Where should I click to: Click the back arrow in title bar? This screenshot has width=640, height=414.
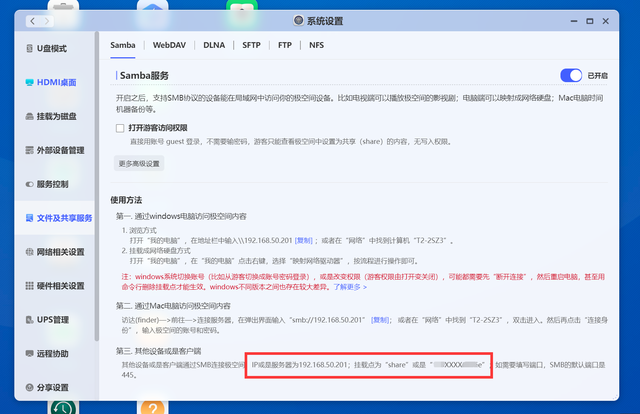tap(33, 21)
